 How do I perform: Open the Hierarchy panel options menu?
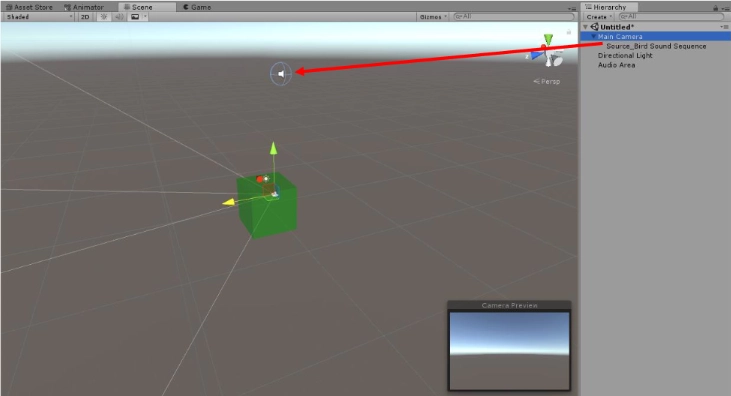[x=724, y=8]
